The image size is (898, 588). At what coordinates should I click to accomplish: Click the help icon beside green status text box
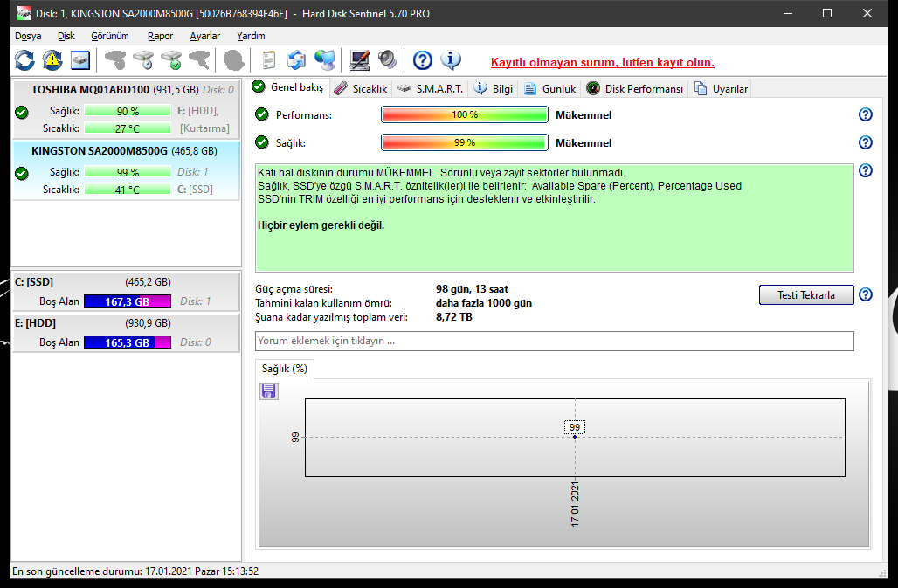click(866, 170)
